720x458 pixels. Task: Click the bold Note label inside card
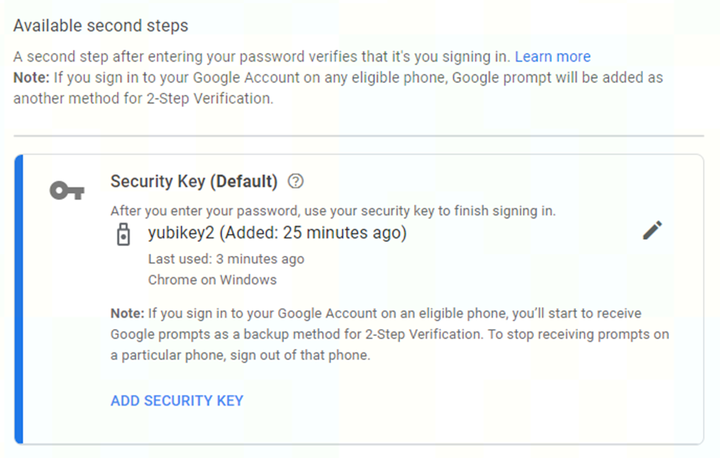click(127, 313)
